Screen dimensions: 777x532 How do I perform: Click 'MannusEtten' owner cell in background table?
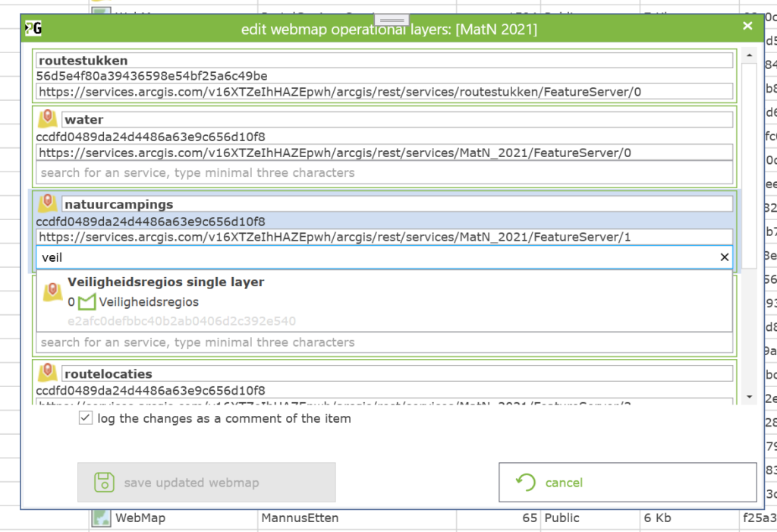[x=300, y=518]
